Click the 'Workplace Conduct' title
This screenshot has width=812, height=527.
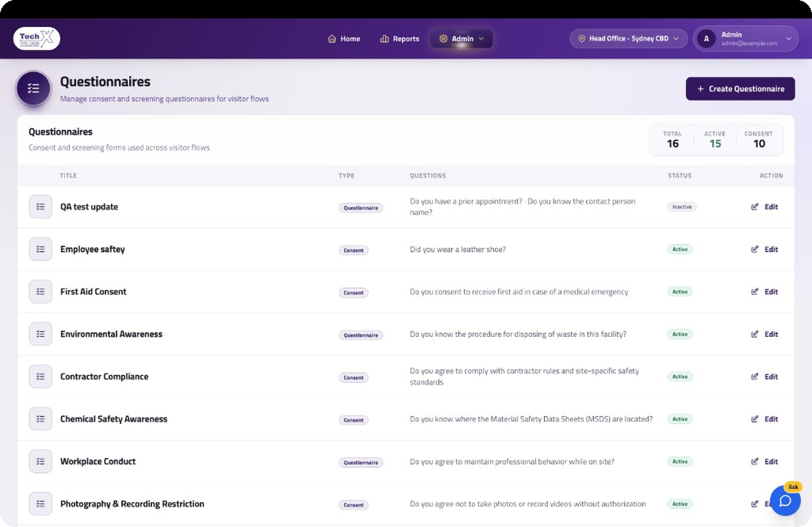pos(98,461)
